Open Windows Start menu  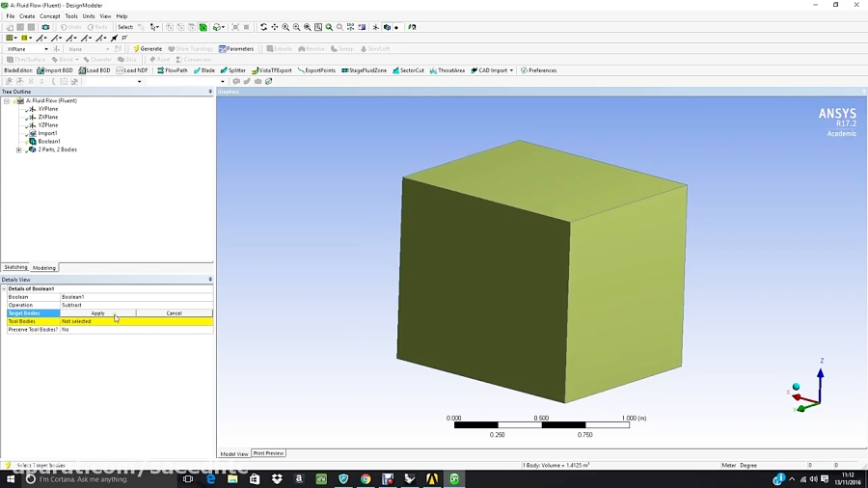click(10, 479)
